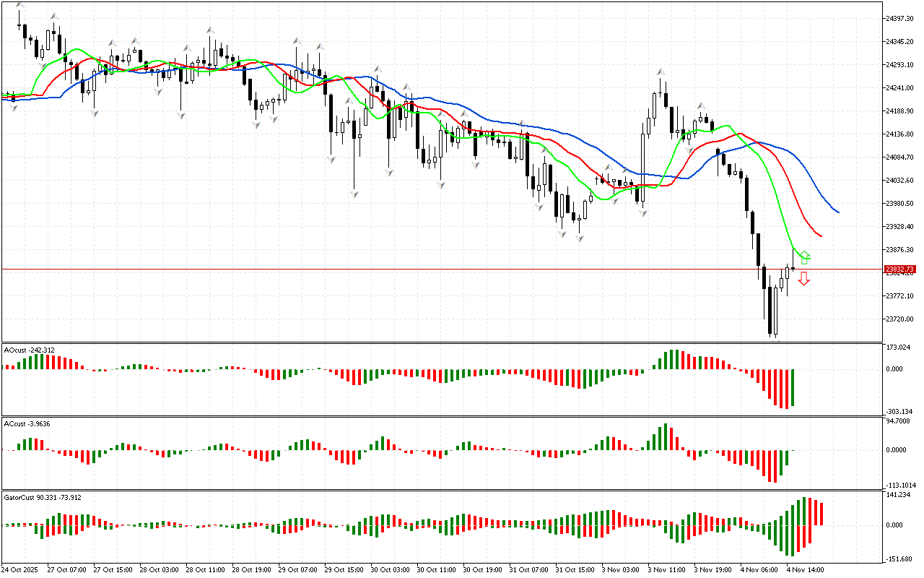
Task: Select the fractal marker at the top-left chart high
Action: click(x=20, y=6)
